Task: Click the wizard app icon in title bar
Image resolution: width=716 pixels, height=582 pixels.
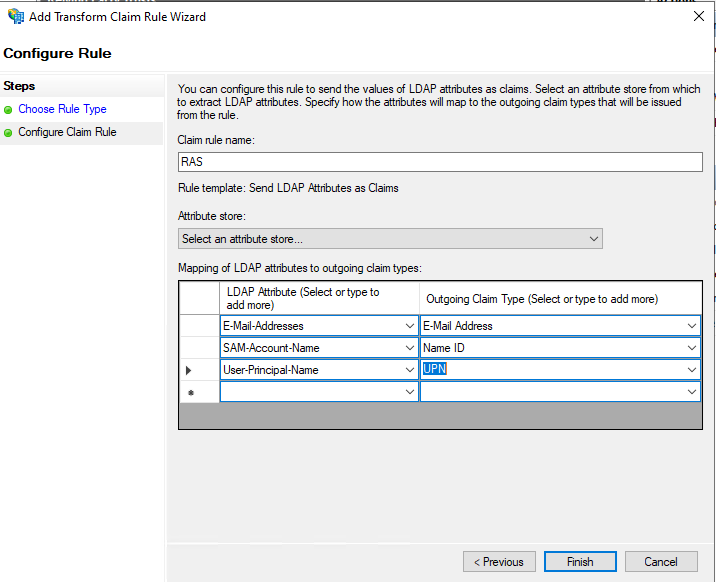Action: [x=16, y=16]
